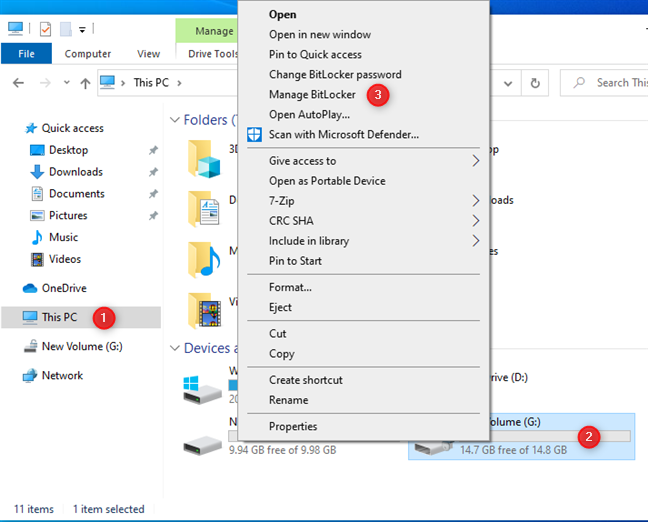Click the pin icon next to Downloads
Viewport: 648px width, 522px height.
click(x=153, y=172)
